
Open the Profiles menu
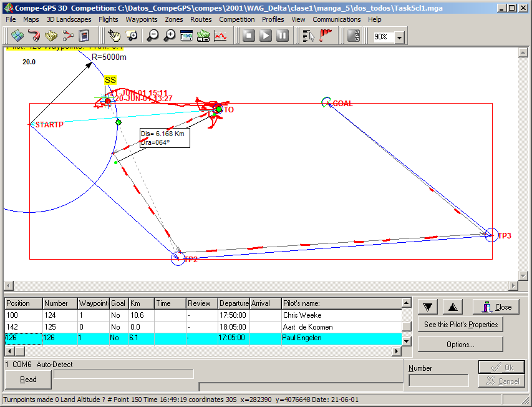(x=273, y=19)
